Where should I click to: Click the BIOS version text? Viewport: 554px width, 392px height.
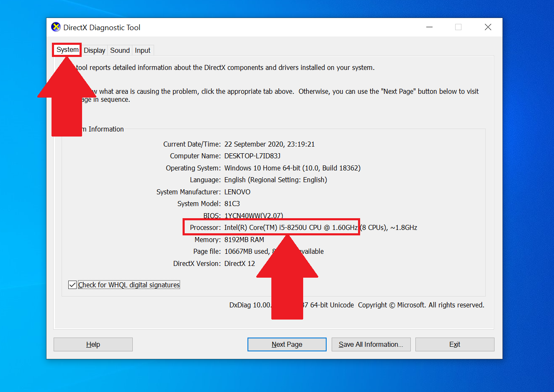tap(254, 215)
